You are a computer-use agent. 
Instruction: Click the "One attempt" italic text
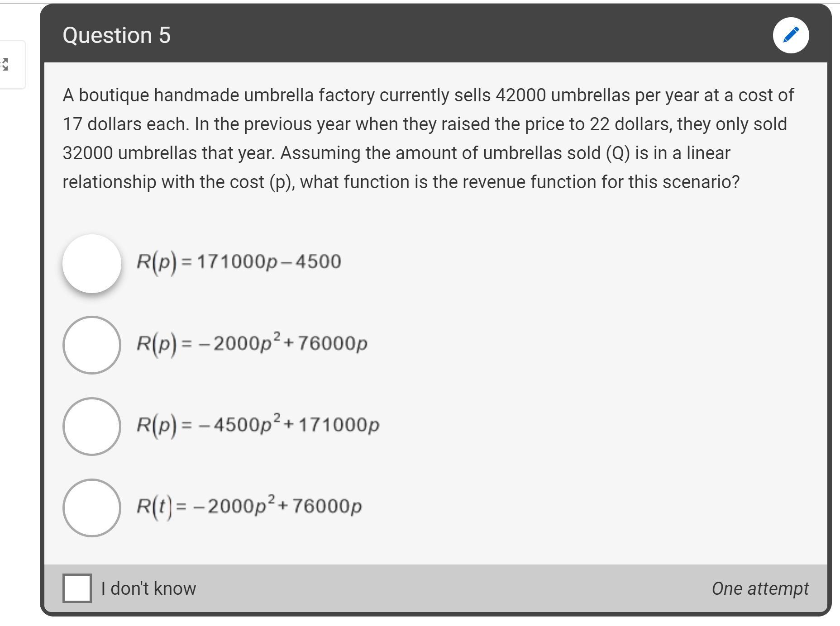click(760, 588)
